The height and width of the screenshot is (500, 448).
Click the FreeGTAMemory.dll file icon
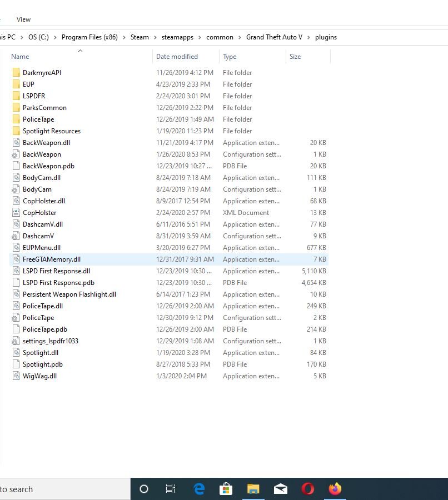[16, 259]
